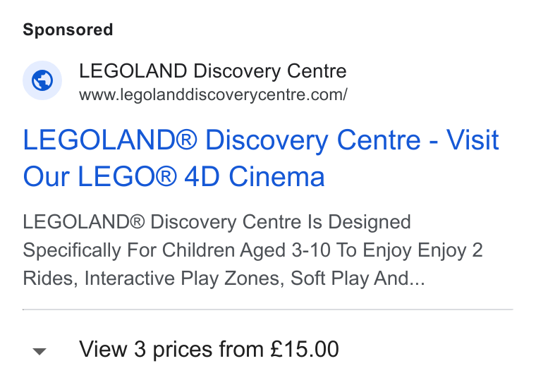Click the pale circle behind the globe icon

[42, 80]
